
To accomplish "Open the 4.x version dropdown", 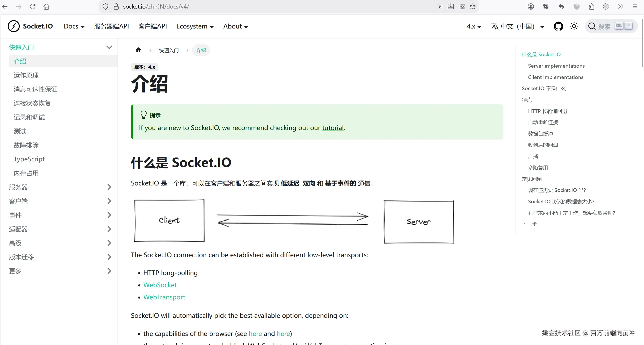I will [x=474, y=26].
